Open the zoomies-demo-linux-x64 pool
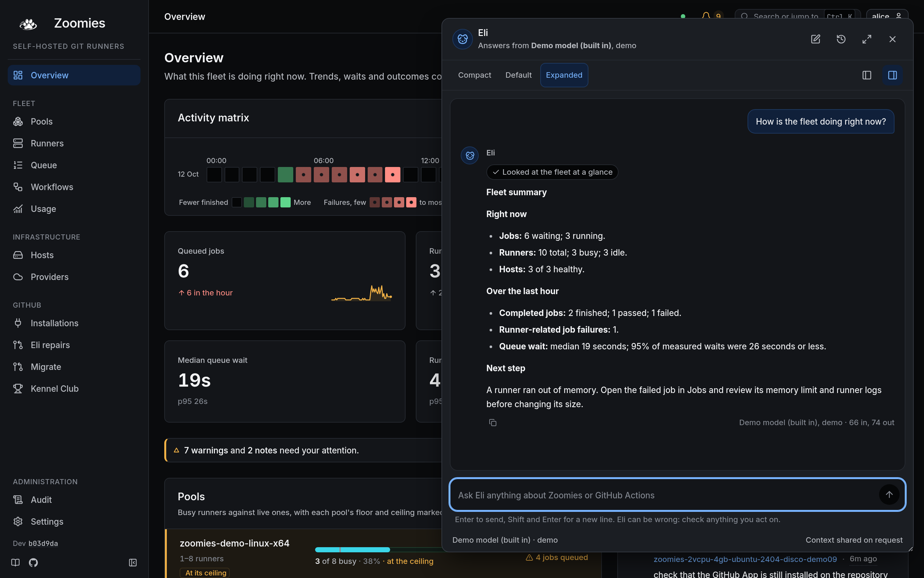This screenshot has width=924, height=578. 235,543
